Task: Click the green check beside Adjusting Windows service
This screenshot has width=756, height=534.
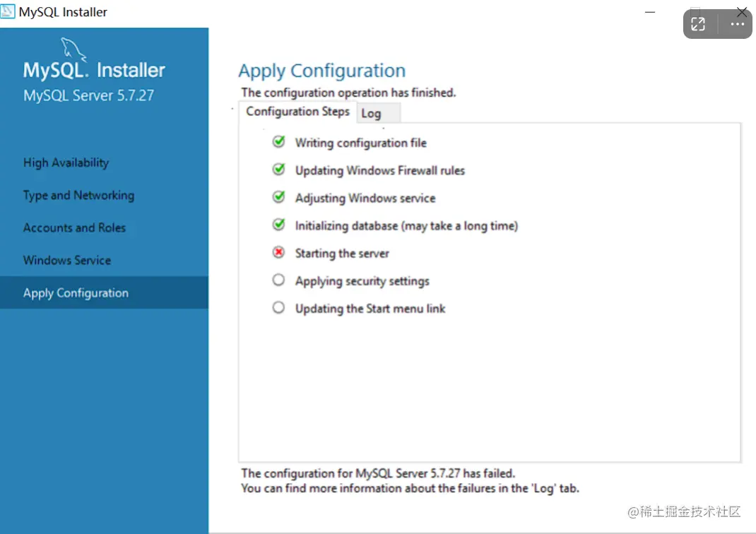Action: (278, 196)
